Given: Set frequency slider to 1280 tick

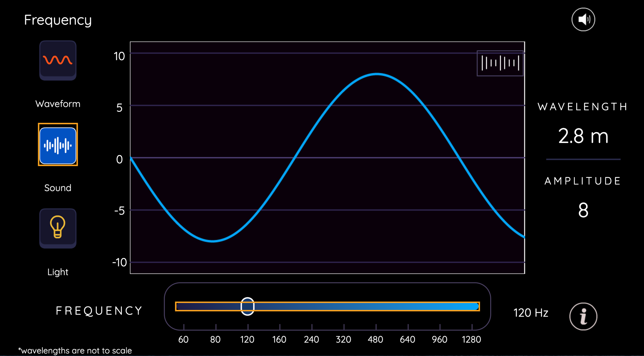Looking at the screenshot, I should pos(472,306).
